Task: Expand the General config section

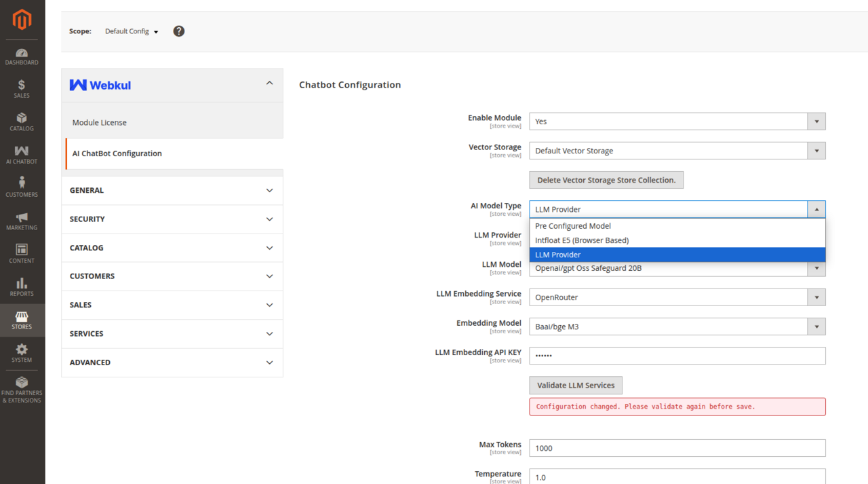Action: pyautogui.click(x=172, y=190)
